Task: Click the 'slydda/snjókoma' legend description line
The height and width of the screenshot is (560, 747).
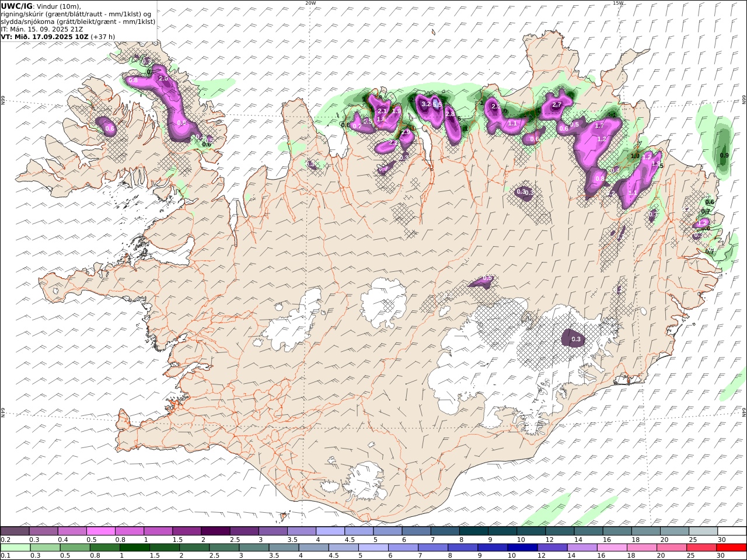Action: 78,22
